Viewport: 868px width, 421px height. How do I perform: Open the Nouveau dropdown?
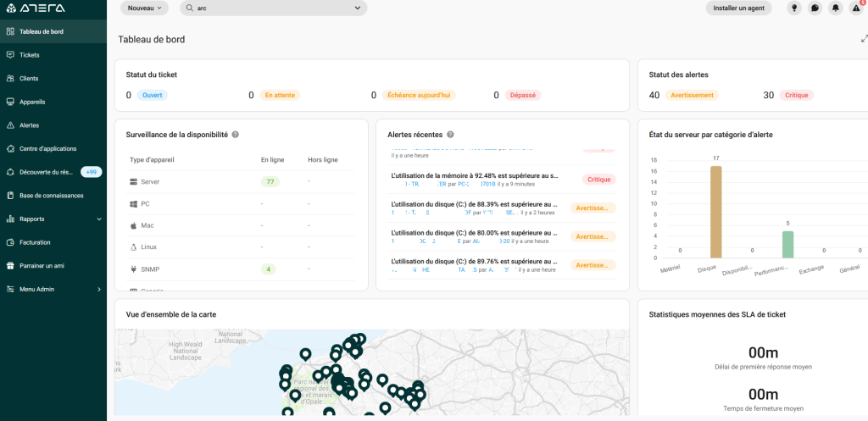coord(144,8)
